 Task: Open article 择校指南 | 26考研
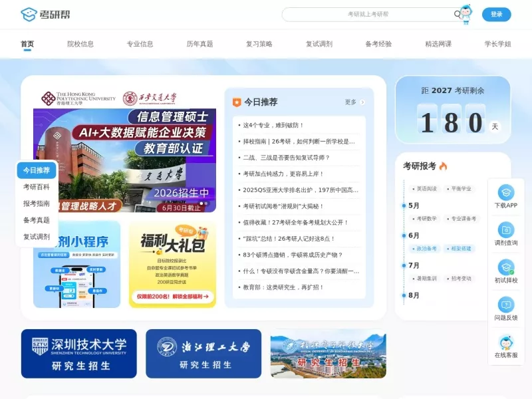tap(299, 142)
